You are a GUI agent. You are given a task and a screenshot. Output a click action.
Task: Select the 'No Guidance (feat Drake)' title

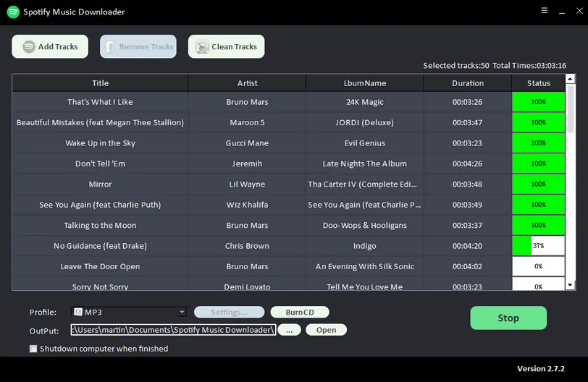pos(100,246)
